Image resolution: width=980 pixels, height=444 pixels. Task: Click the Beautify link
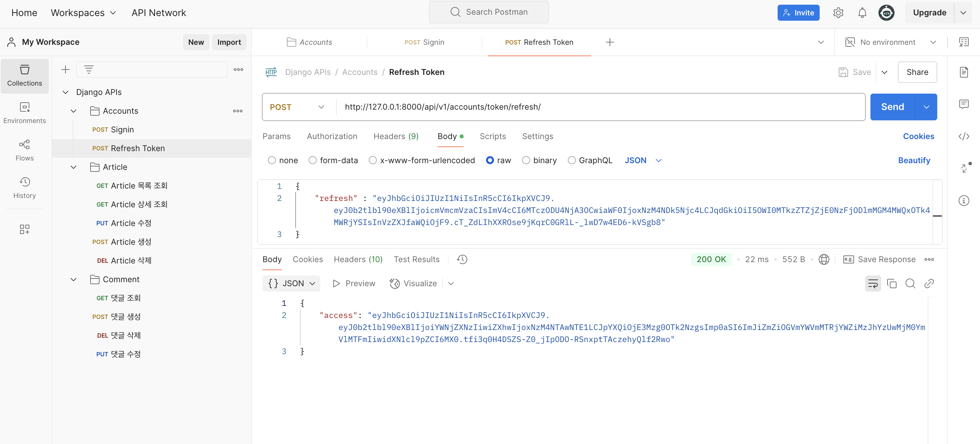coord(914,160)
